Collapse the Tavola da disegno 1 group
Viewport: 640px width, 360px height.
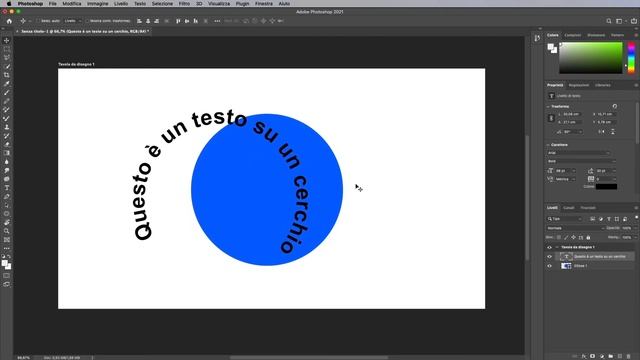click(557, 247)
